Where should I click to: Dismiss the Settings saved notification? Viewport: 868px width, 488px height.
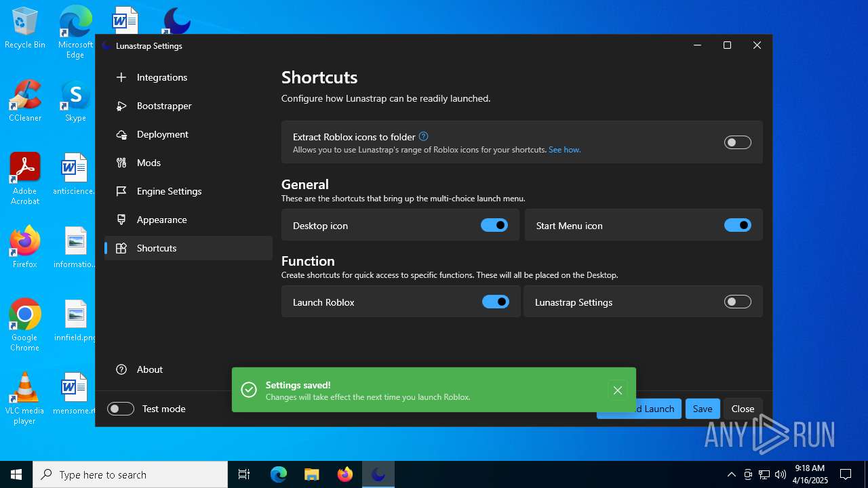(618, 390)
